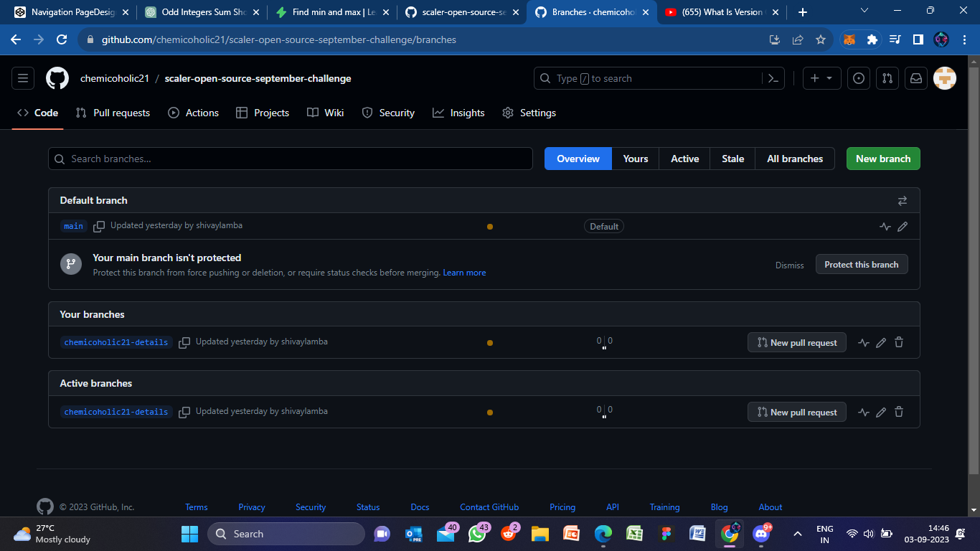Click the Search branches input field
Screen dimensions: 980x551
pyautogui.click(x=290, y=159)
